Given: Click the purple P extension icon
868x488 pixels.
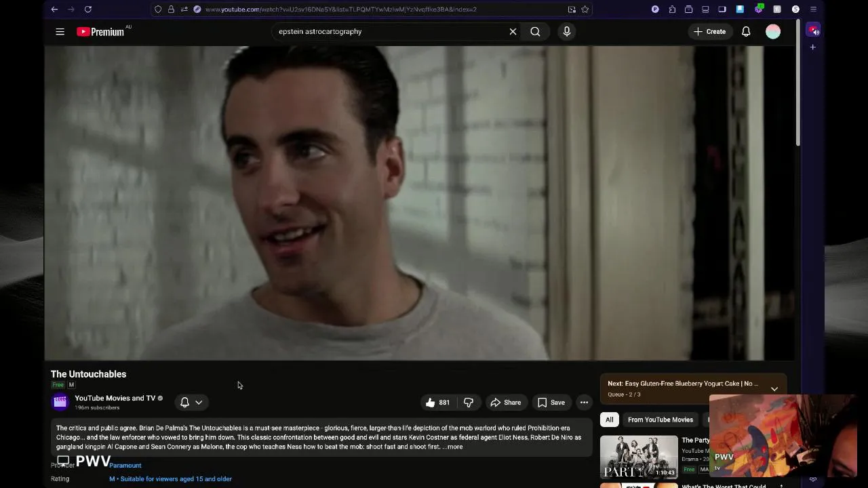Looking at the screenshot, I should 655,9.
